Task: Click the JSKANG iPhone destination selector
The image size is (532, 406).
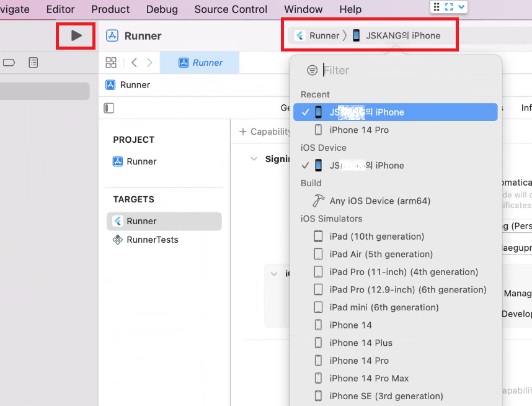Action: (396, 35)
